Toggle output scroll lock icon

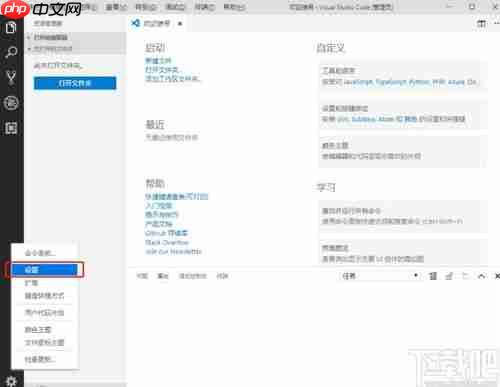(449, 276)
